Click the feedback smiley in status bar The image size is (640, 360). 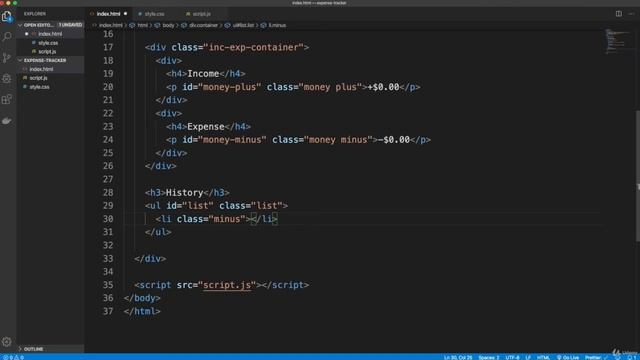[618, 357]
